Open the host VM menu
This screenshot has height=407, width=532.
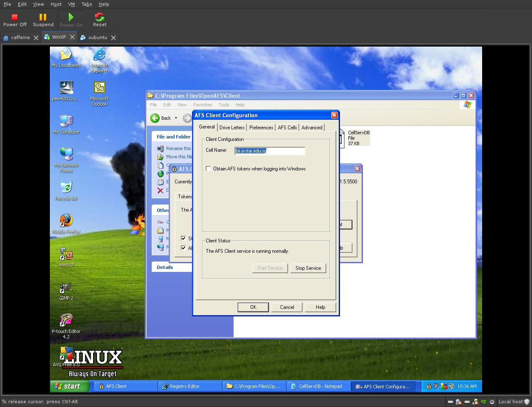(71, 4)
